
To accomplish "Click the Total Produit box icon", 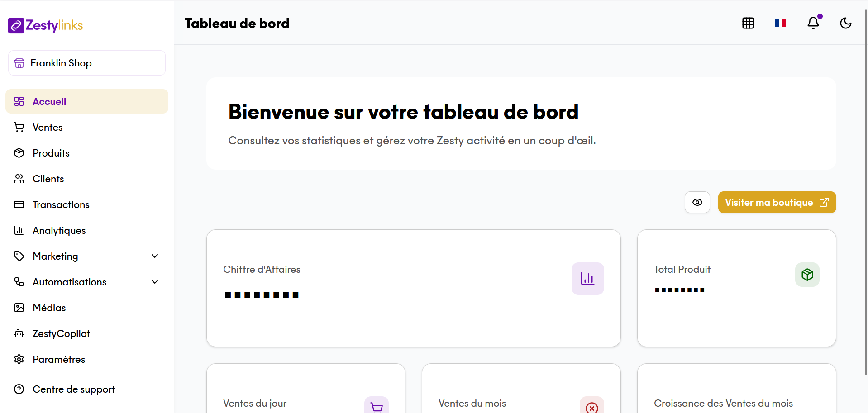I will click(807, 275).
